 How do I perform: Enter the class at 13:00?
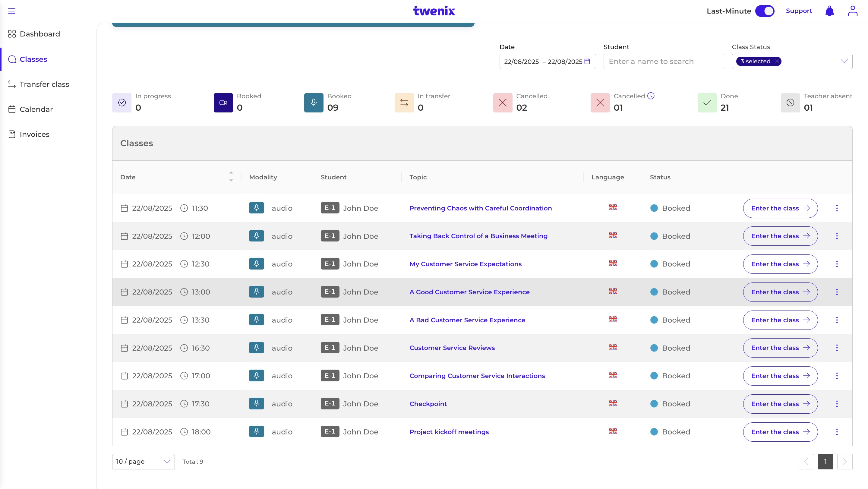780,292
